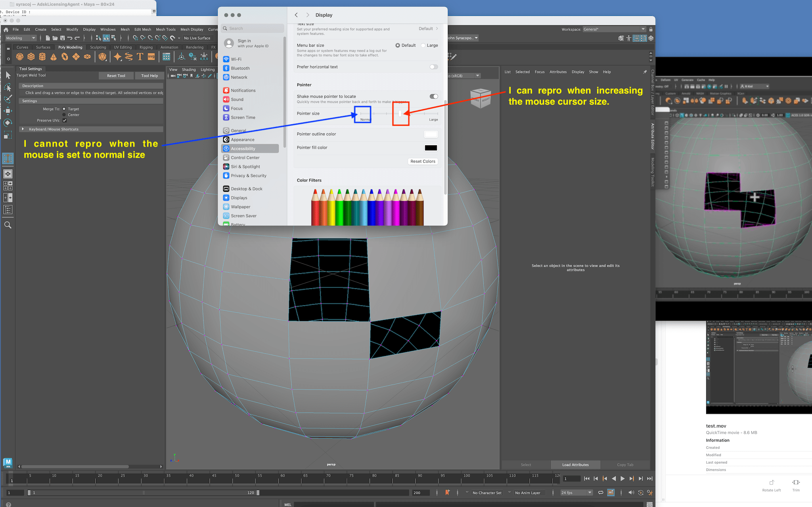Change playback speed via 24 fps dropdown
812x507 pixels.
[x=576, y=492]
